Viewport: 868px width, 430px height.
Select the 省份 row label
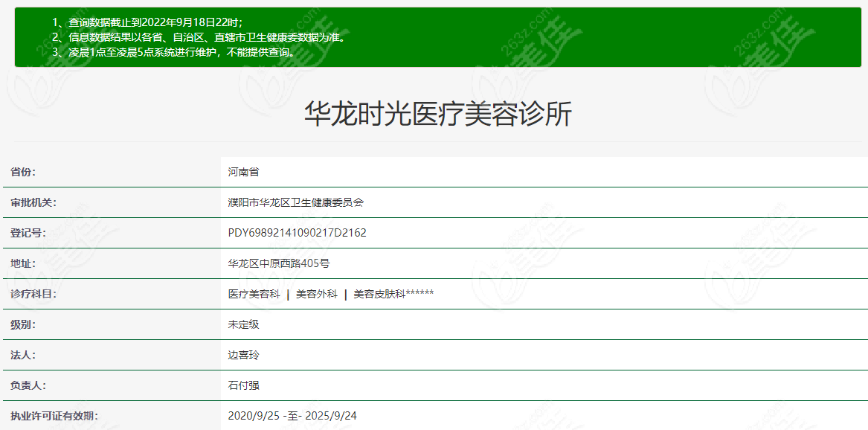click(23, 172)
